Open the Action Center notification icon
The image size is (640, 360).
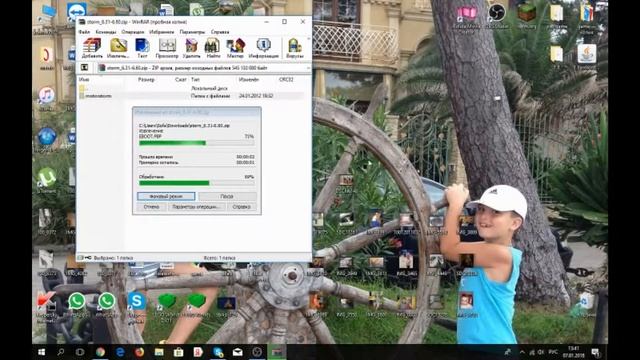[596, 352]
